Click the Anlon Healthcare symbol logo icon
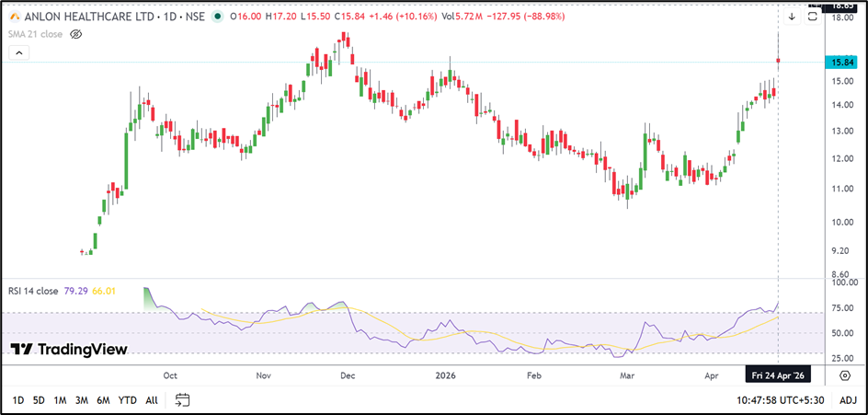 coord(16,17)
